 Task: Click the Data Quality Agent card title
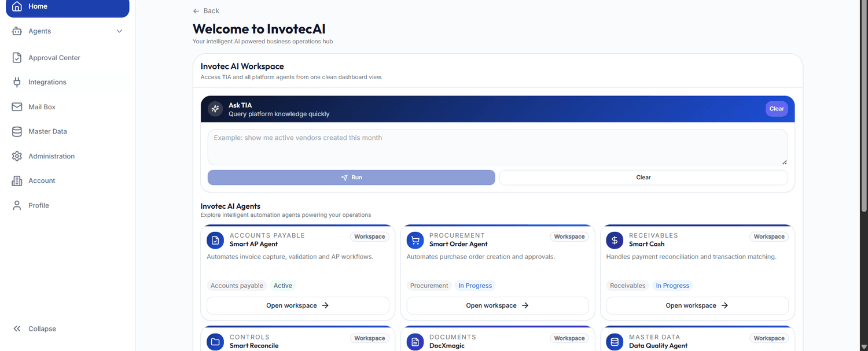[x=659, y=346]
